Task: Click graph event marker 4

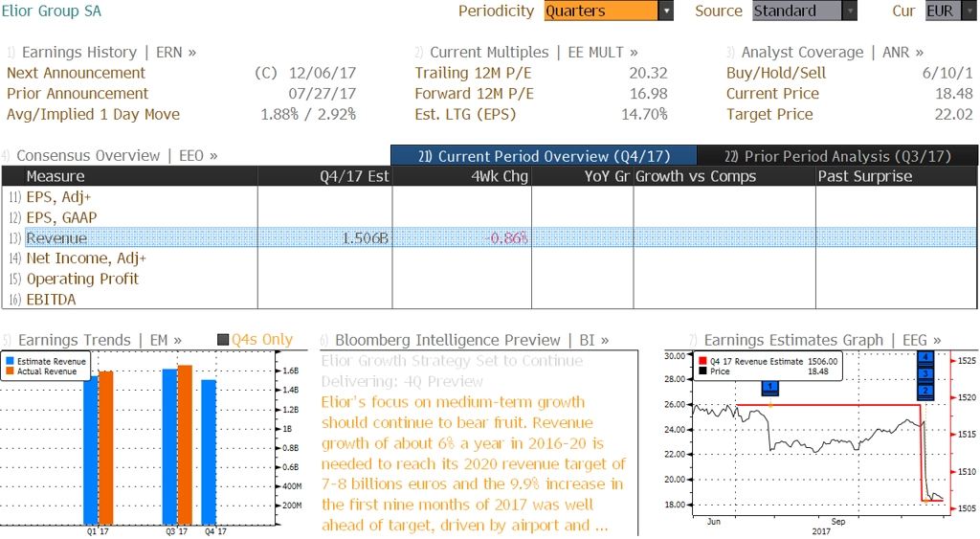Action: [925, 358]
